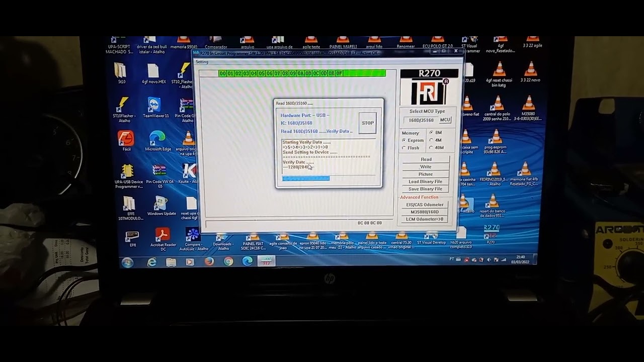Viewport: 644px width, 362px height.
Task: Click 'Starting Verify Data' log line
Action: click(x=306, y=142)
